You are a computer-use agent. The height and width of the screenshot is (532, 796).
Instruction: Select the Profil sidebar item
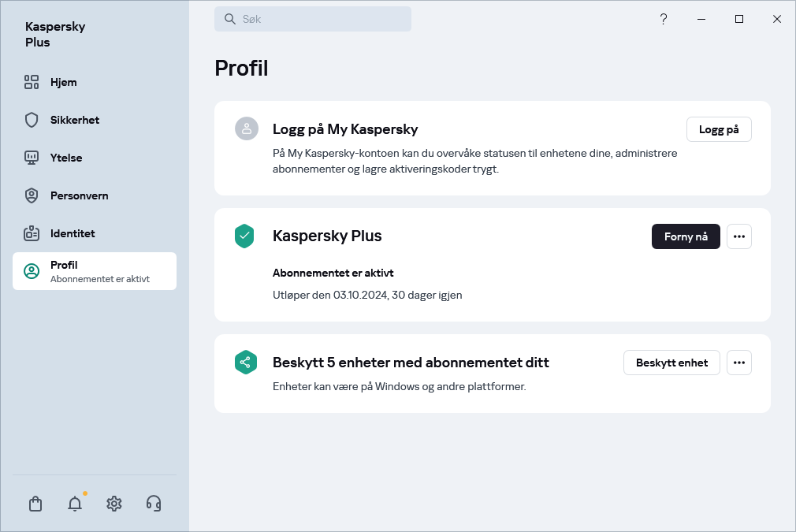95,271
